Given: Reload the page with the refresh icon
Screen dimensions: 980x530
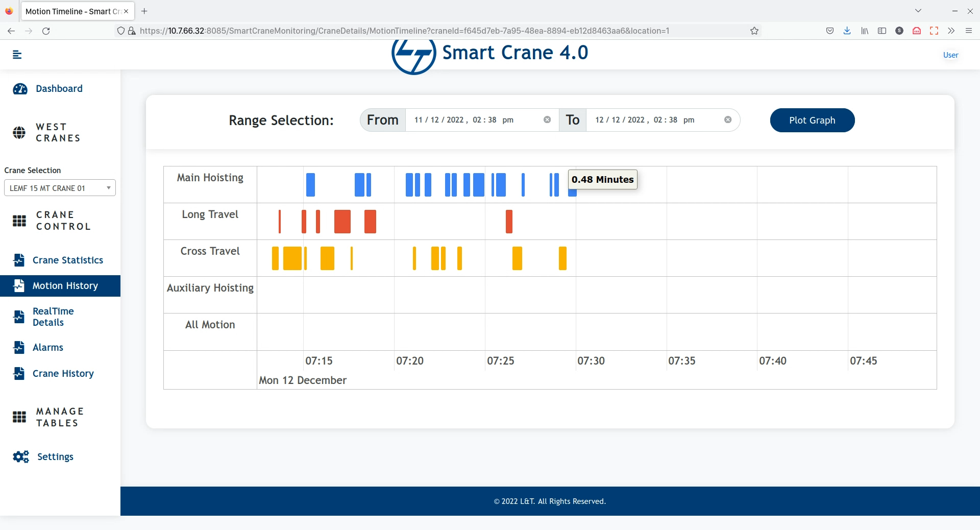Looking at the screenshot, I should (x=46, y=31).
